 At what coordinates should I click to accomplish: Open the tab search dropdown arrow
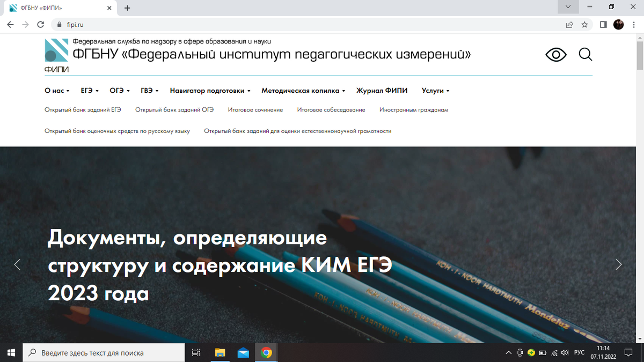(568, 7)
